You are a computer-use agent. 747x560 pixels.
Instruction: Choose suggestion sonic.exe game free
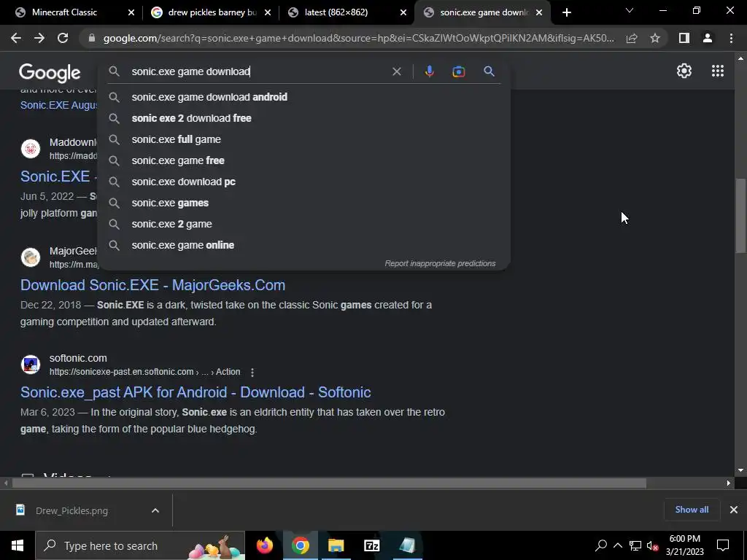coord(304,160)
